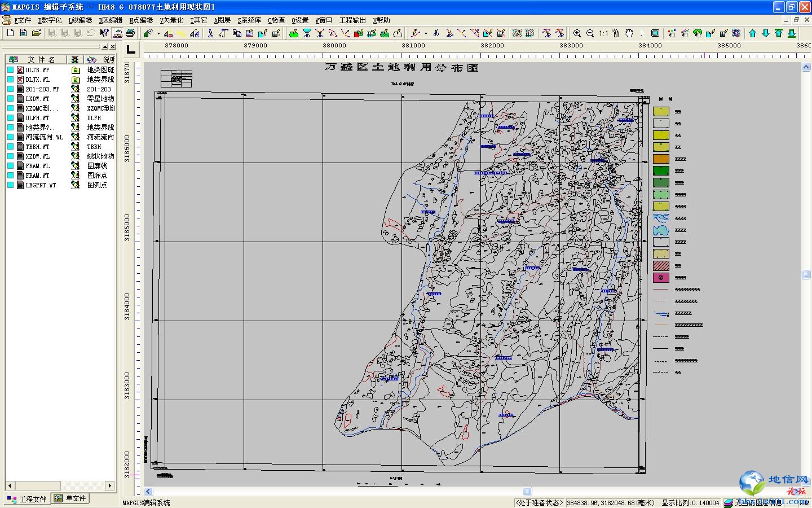Select the XZQMC到... file row
The width and height of the screenshot is (812, 508).
coord(60,108)
